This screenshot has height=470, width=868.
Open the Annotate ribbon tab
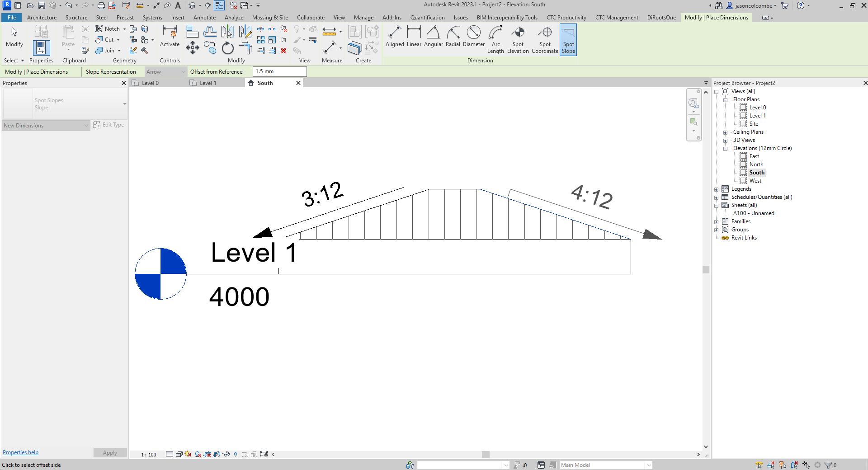click(204, 18)
